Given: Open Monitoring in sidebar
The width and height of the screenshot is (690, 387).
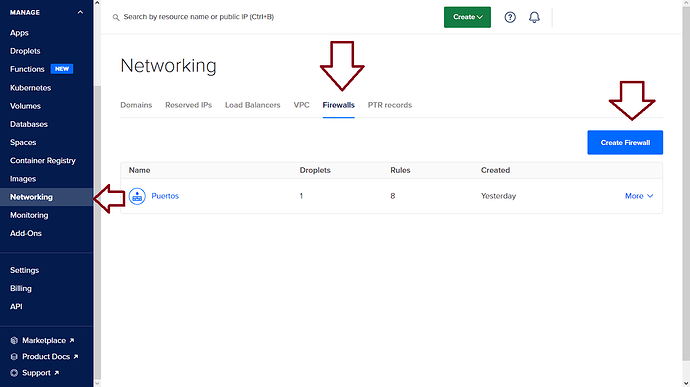Looking at the screenshot, I should [x=29, y=215].
